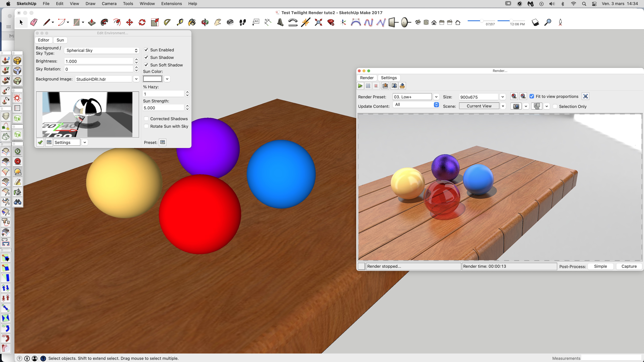Open the camera view icon in Render window

tap(516, 106)
